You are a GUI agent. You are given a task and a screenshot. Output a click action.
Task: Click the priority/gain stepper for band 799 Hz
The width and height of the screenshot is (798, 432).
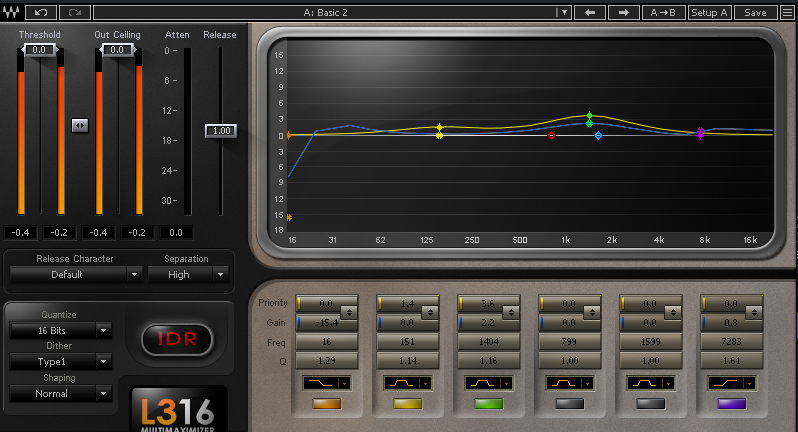(592, 312)
